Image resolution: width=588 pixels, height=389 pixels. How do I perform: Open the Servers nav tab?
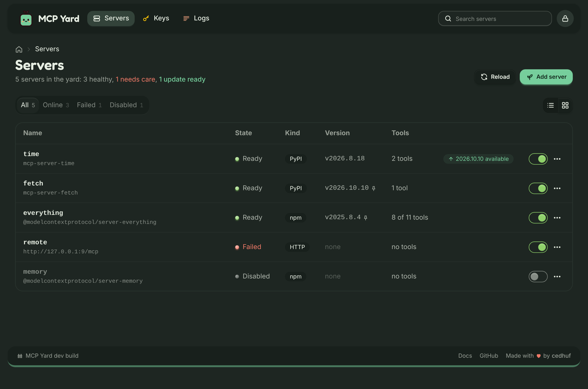click(111, 18)
